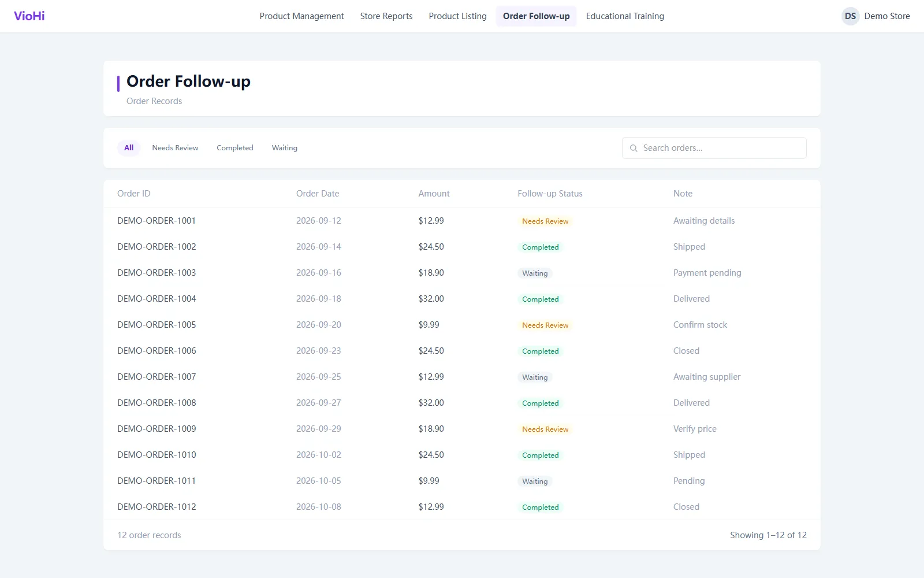This screenshot has width=924, height=578.
Task: Click the Follow-up Status column header
Action: point(550,194)
